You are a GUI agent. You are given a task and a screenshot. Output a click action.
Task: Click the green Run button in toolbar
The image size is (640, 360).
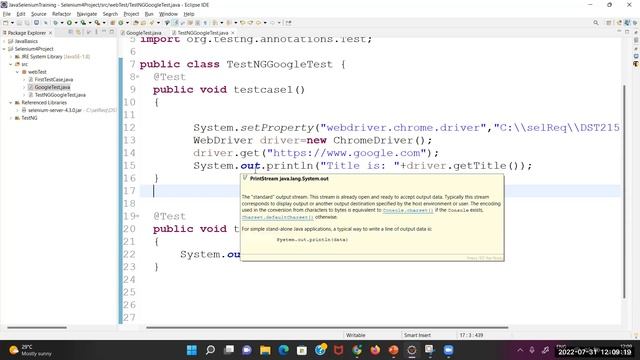69,23
